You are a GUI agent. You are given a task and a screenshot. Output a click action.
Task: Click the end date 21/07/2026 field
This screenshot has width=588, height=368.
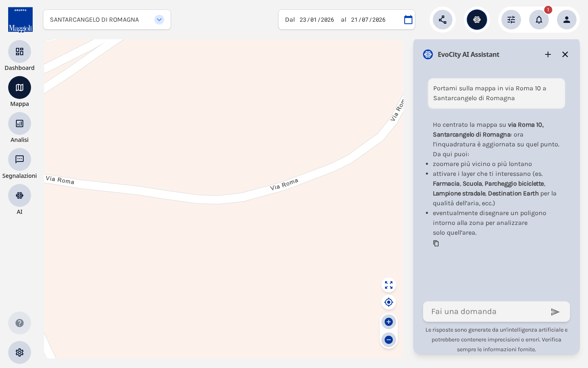click(368, 20)
